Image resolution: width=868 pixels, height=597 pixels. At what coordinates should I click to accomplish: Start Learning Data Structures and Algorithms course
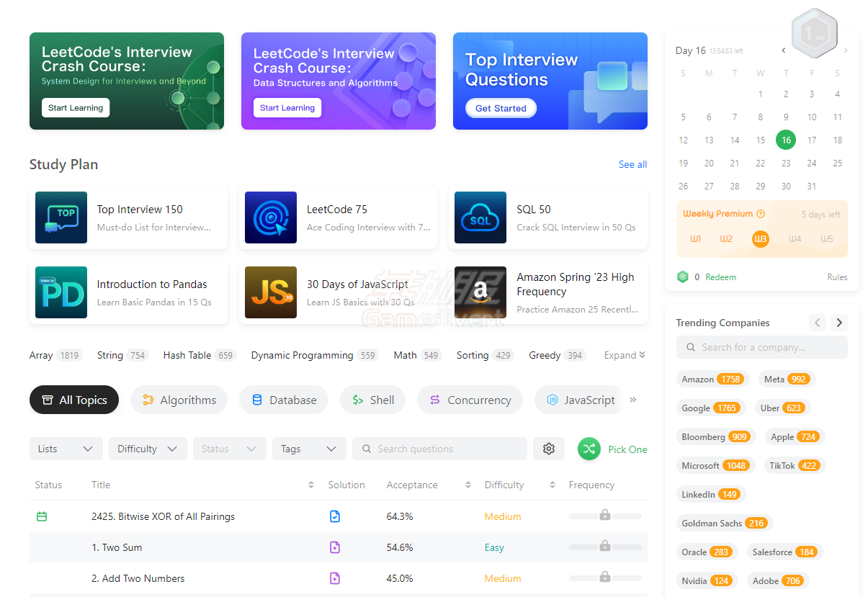pos(287,108)
